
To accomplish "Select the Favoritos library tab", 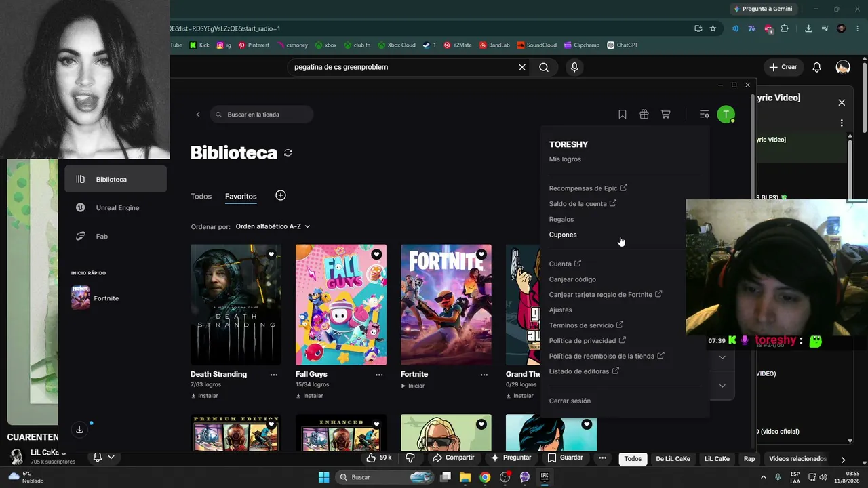I will coord(241,197).
